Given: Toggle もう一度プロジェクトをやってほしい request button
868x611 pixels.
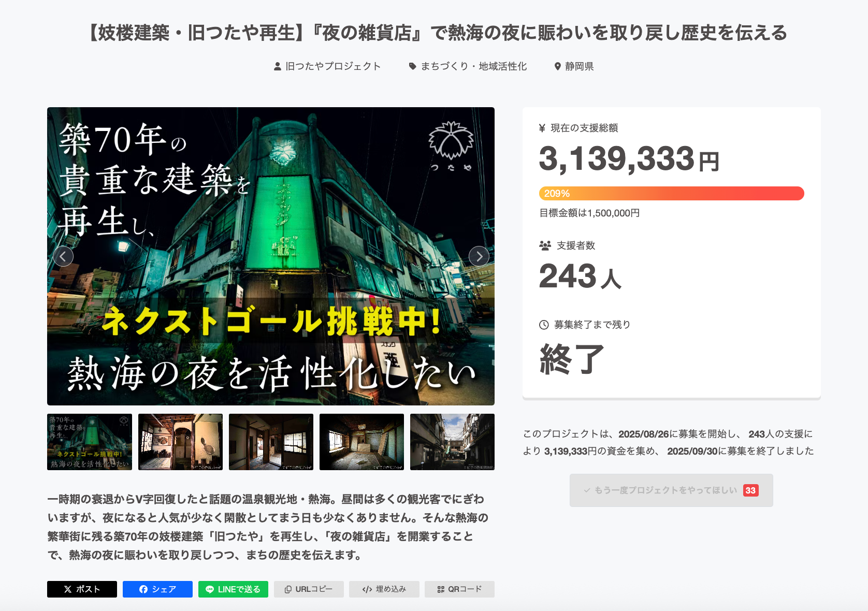Looking at the screenshot, I should (665, 490).
